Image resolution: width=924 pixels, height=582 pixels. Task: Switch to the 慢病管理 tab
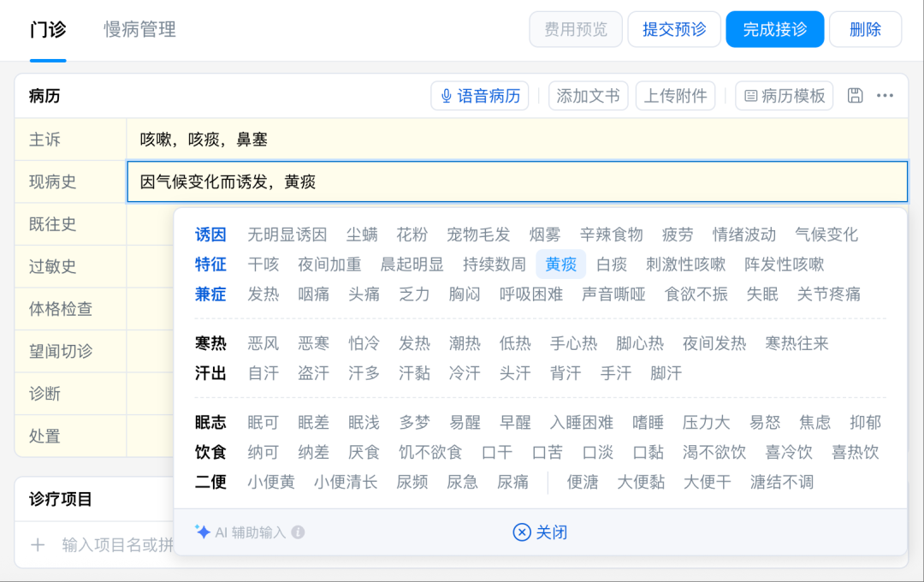[139, 29]
